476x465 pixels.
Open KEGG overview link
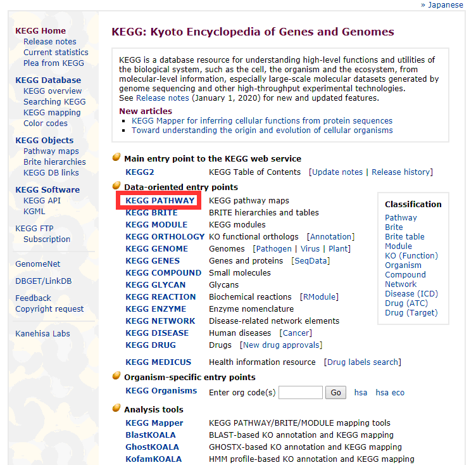53,91
